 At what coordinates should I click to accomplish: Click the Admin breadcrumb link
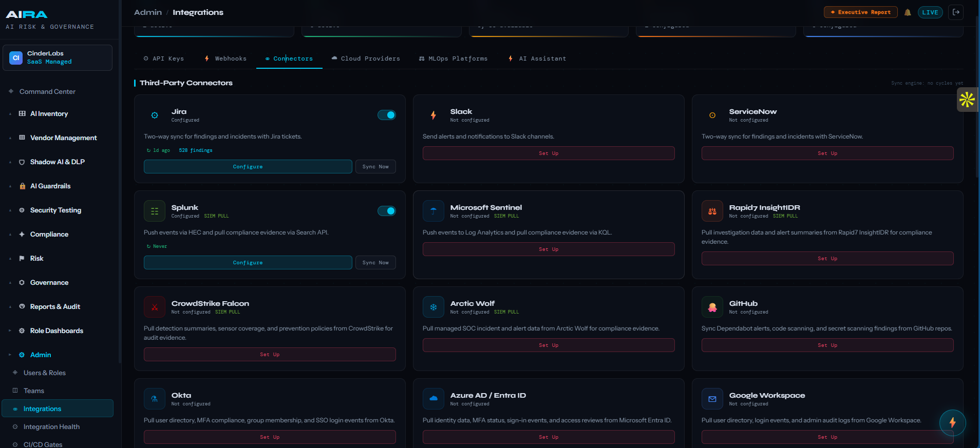point(148,12)
